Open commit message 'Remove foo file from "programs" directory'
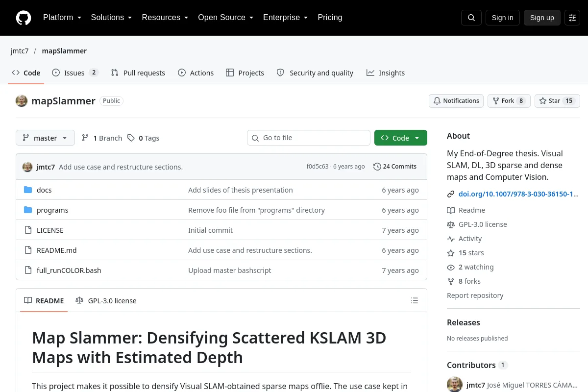The height and width of the screenshot is (392, 588). [257, 210]
